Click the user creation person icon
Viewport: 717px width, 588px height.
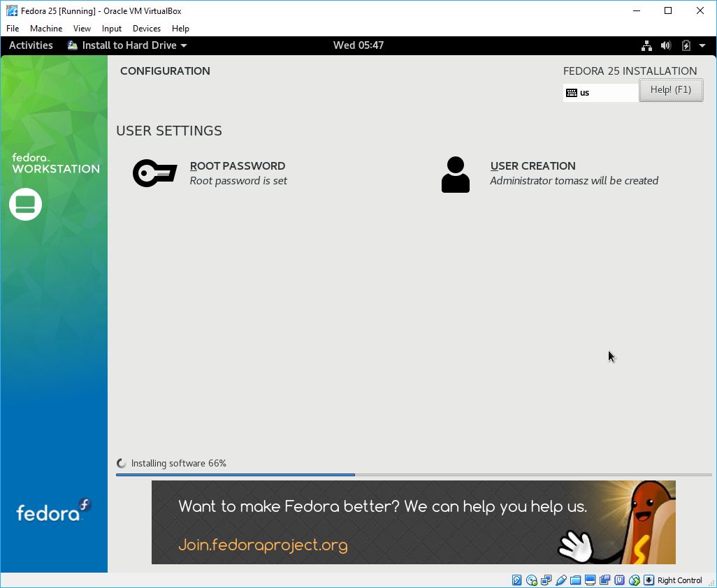pos(456,175)
